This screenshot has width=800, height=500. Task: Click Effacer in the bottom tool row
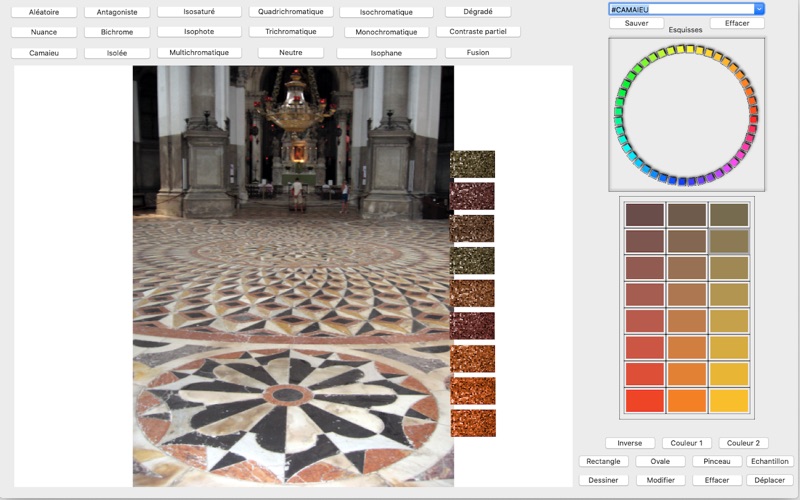(x=717, y=480)
